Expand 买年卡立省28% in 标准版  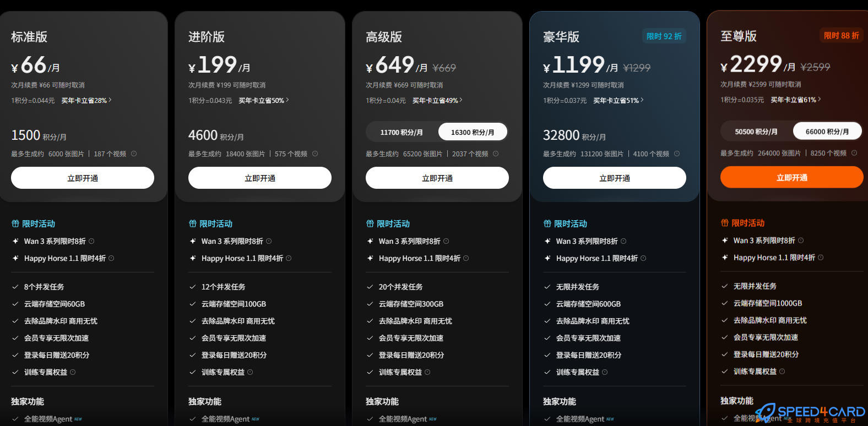coord(86,101)
